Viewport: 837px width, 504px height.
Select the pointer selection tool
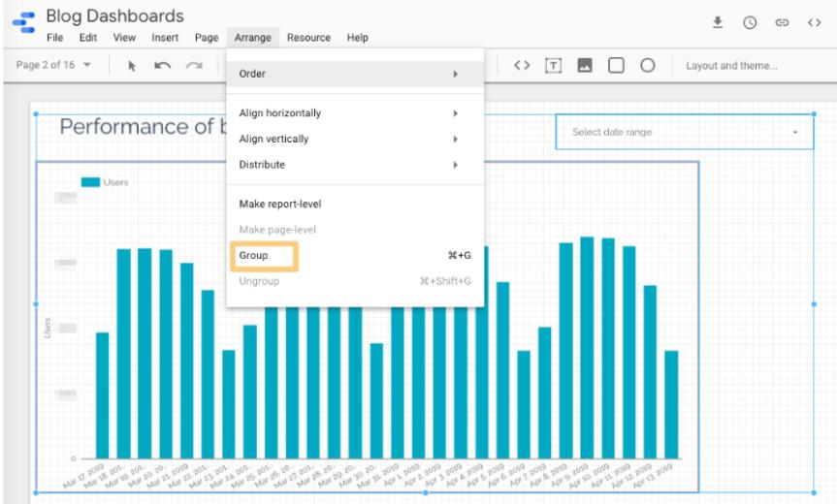[x=133, y=66]
